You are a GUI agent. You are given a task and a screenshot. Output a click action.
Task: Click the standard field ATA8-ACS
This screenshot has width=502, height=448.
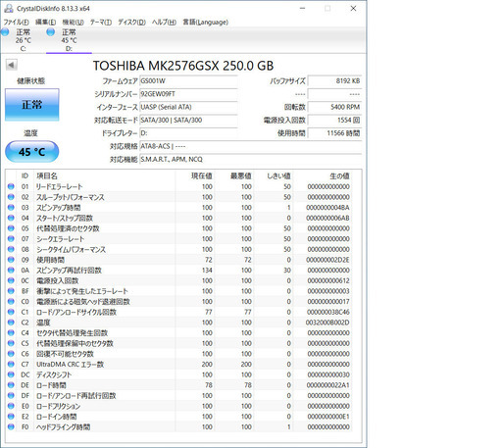(x=251, y=146)
